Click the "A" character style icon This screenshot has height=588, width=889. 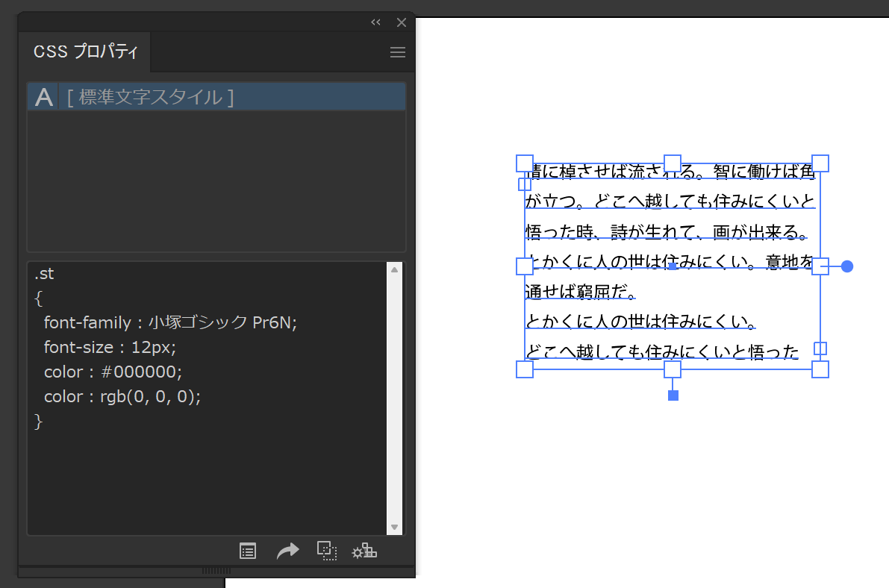point(43,96)
